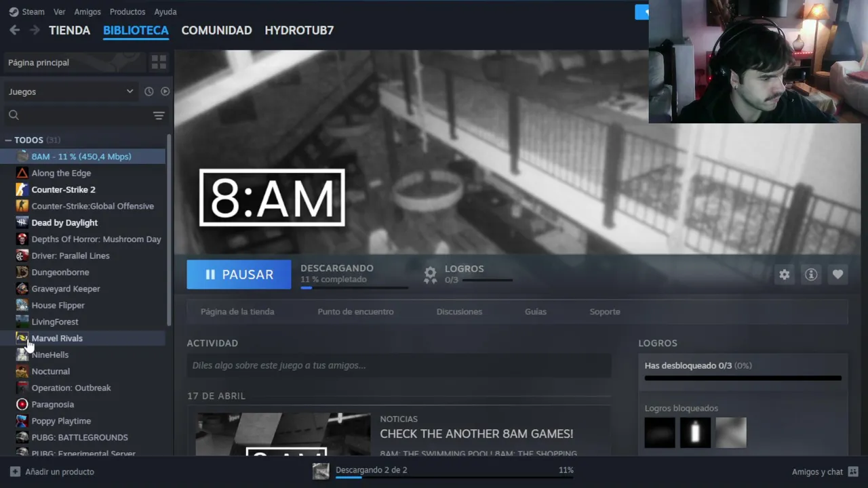Image resolution: width=868 pixels, height=488 pixels.
Task: Open Página de la tienda link
Action: pyautogui.click(x=237, y=312)
